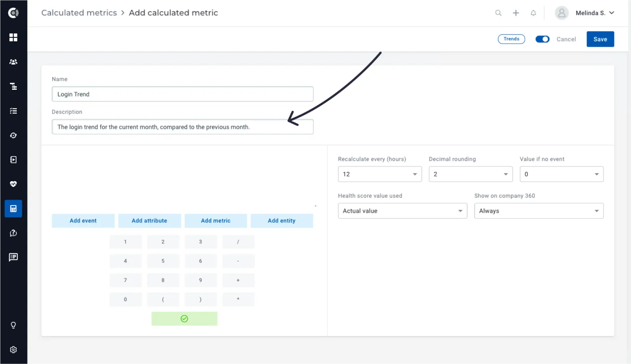This screenshot has width=631, height=364.
Task: Click the plus keypad key
Action: pyautogui.click(x=238, y=280)
